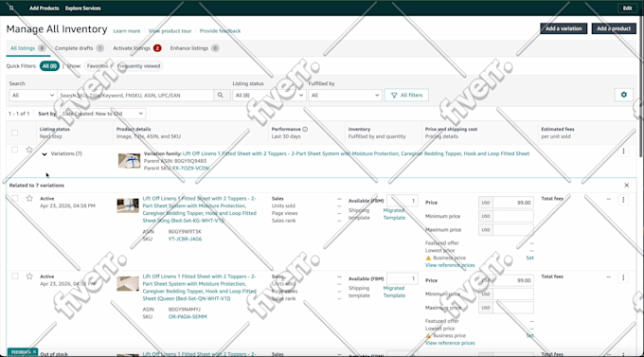Select the All (8) quick filter
Image resolution: width=644 pixels, height=357 pixels.
tap(49, 66)
